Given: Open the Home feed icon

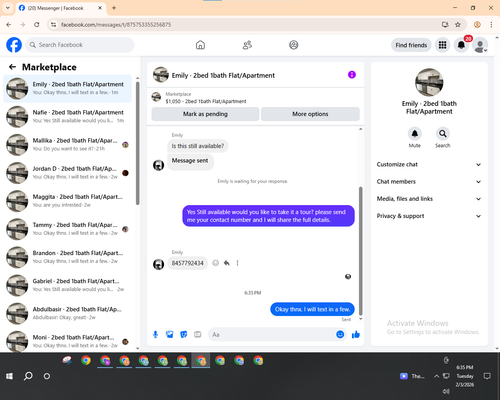Looking at the screenshot, I should pyautogui.click(x=200, y=45).
